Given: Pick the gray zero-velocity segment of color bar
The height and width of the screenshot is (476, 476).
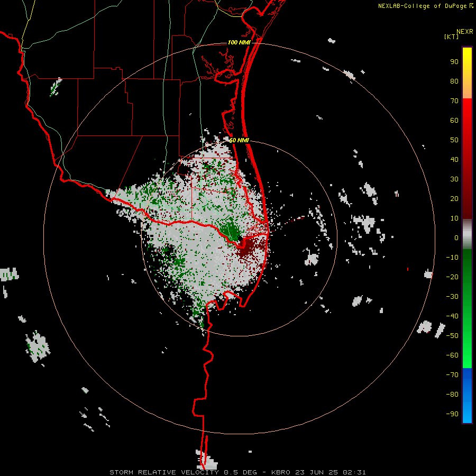Looking at the screenshot, I should pos(467,234).
